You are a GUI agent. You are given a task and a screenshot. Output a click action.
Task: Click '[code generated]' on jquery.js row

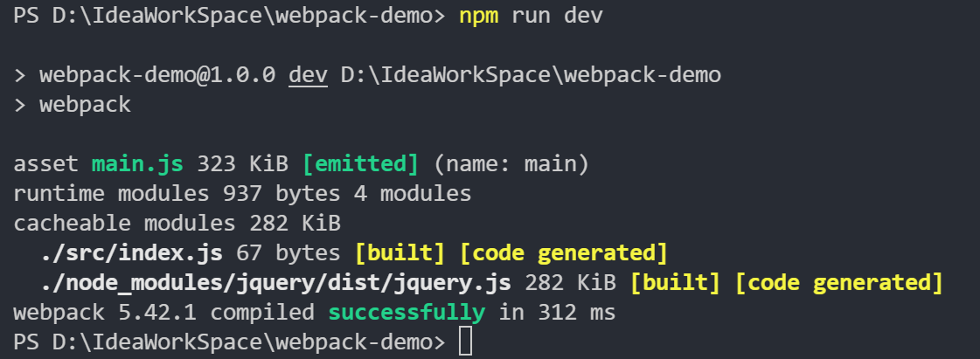click(x=839, y=284)
